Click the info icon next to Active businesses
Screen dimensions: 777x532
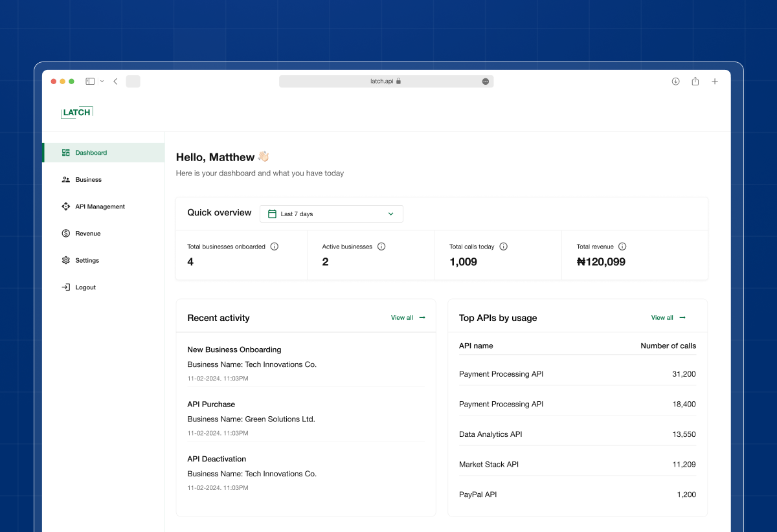pos(381,247)
